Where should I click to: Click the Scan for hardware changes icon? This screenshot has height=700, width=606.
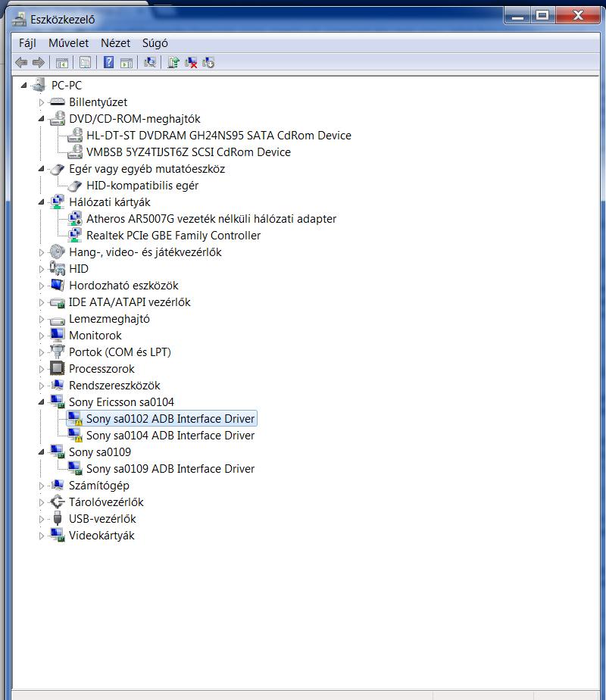pos(150,62)
